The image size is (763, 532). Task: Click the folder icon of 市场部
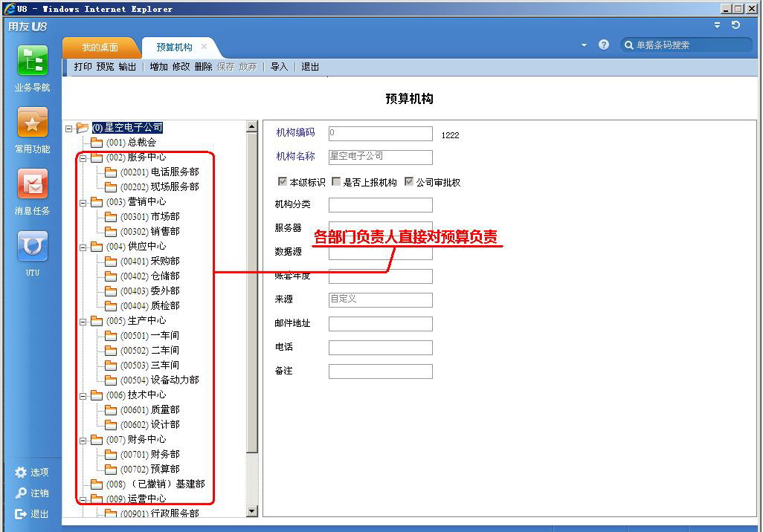[x=111, y=217]
